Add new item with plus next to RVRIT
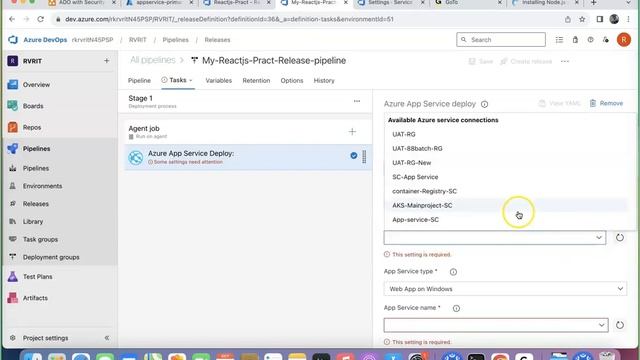 coord(107,61)
